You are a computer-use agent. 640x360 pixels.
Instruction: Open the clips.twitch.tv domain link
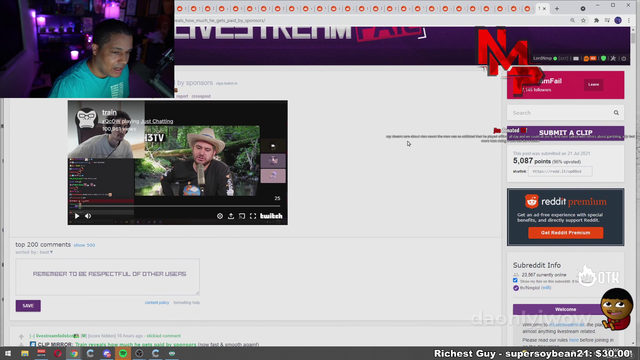tap(227, 83)
